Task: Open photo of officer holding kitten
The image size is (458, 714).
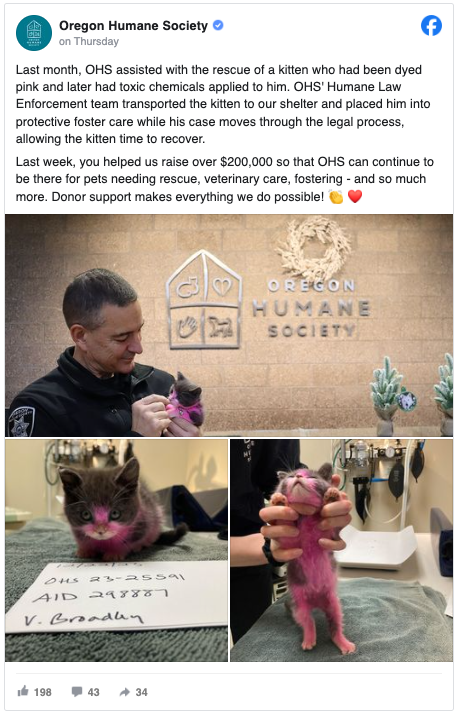Action: 229,326
